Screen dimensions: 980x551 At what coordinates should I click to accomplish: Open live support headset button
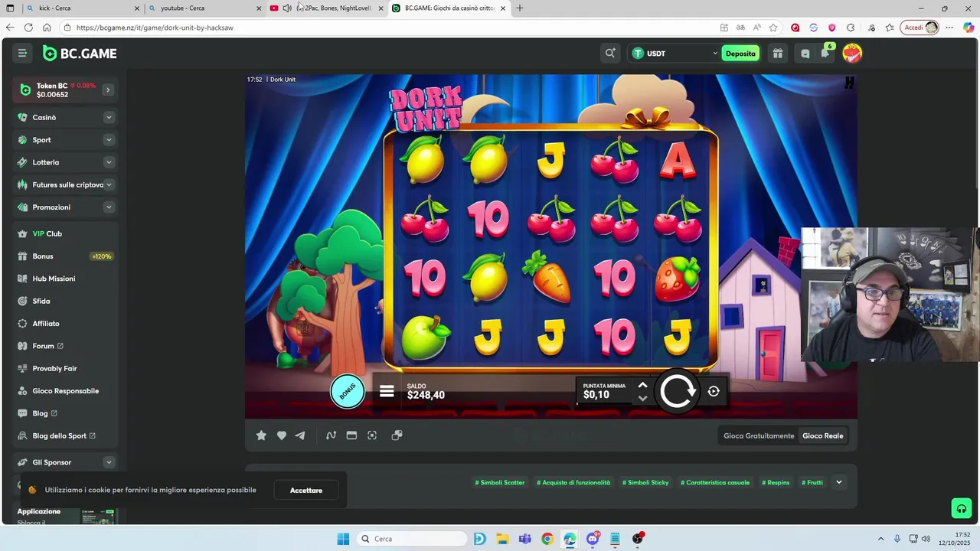pos(961,508)
